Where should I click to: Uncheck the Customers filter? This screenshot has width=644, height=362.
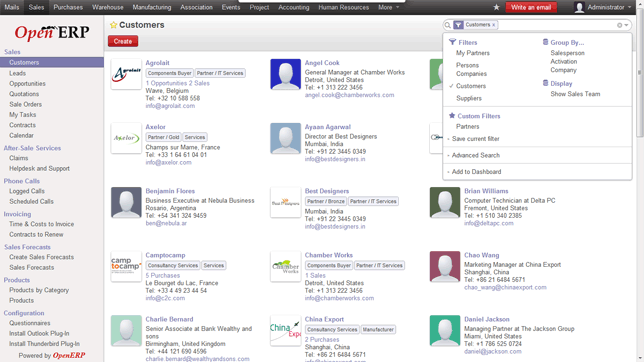point(471,86)
